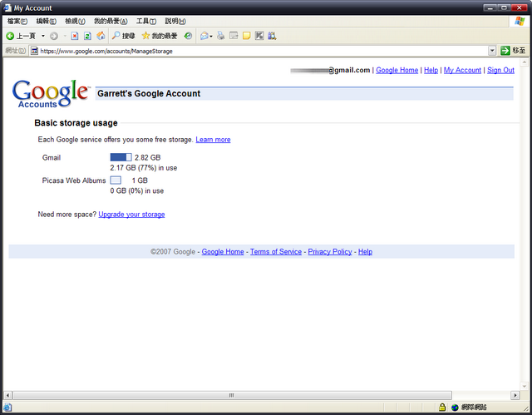The width and height of the screenshot is (532, 415).
Task: Click the page icon in the address bar
Action: click(x=34, y=51)
